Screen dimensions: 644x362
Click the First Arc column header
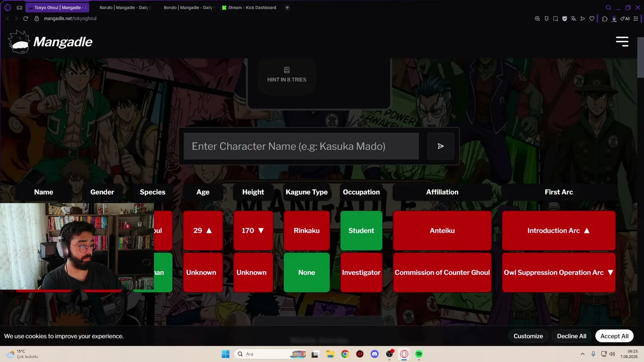click(x=559, y=192)
